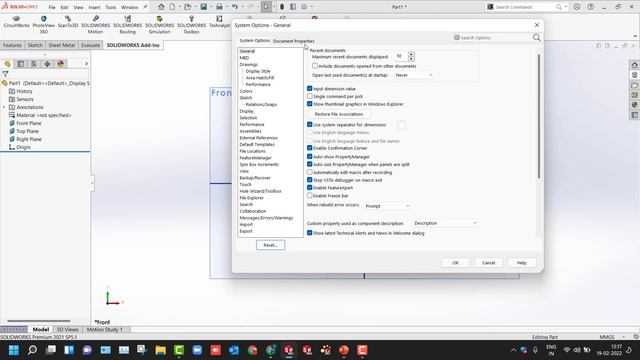The image size is (640, 360).
Task: Enable the SOLIDWORKS Routing add-in
Action: click(x=127, y=24)
